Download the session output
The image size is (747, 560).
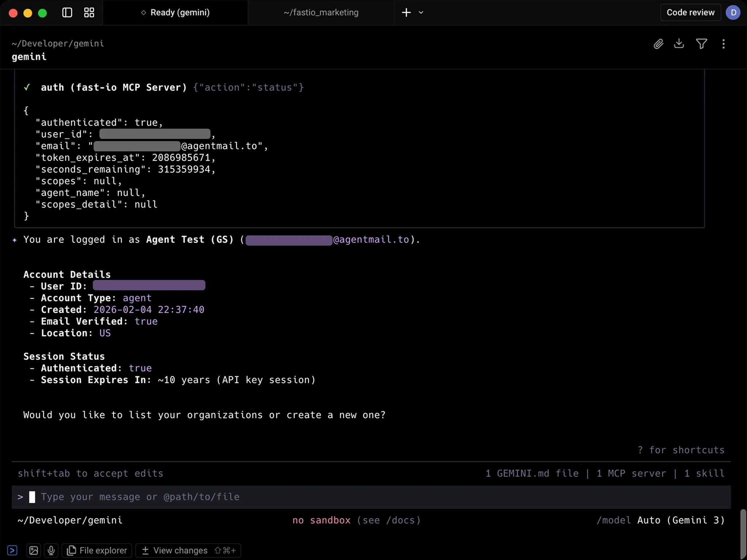coord(679,43)
